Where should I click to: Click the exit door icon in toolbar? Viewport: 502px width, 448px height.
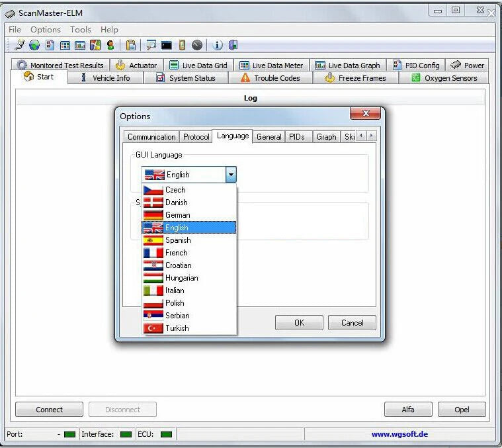click(x=233, y=45)
